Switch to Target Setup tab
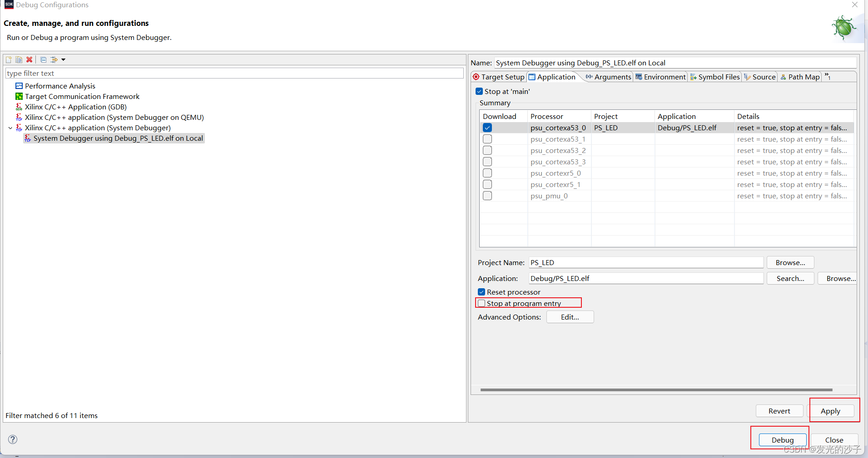 (x=499, y=77)
